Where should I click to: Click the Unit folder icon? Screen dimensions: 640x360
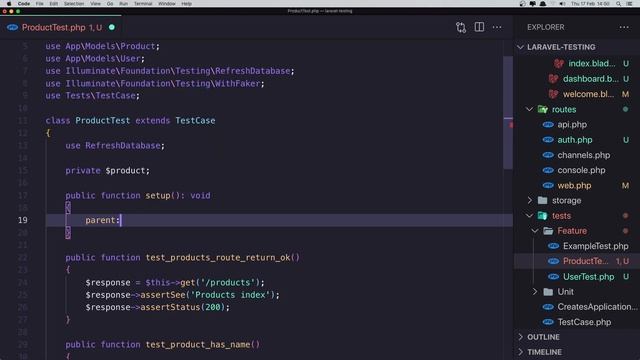(548, 292)
